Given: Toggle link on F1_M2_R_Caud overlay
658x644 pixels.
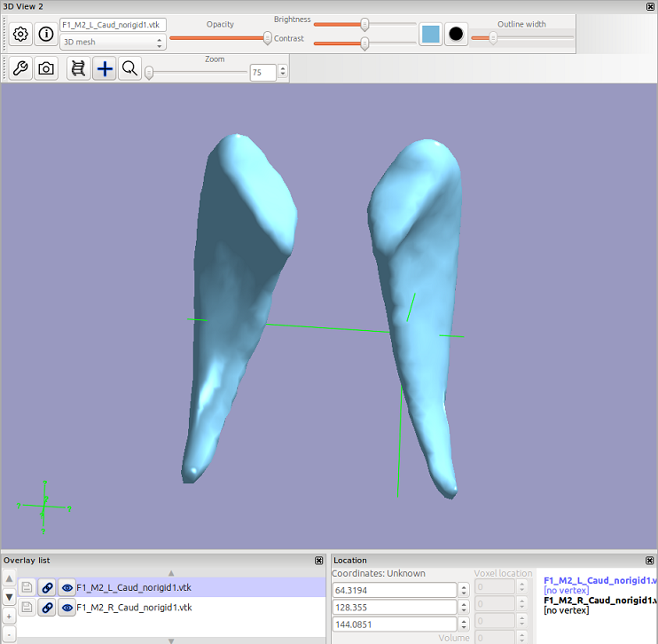Looking at the screenshot, I should (x=47, y=608).
